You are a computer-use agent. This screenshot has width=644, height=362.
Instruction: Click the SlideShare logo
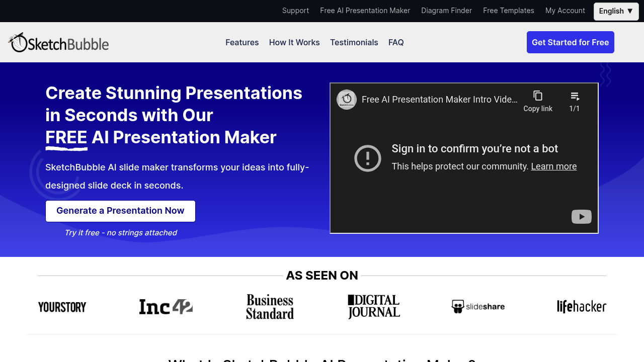[477, 306]
